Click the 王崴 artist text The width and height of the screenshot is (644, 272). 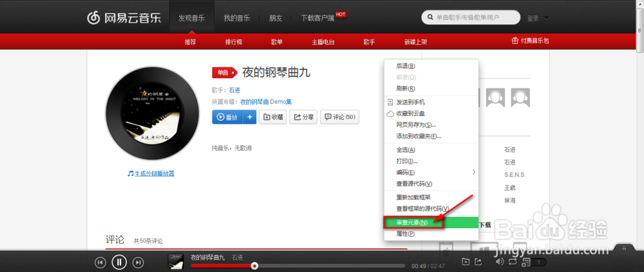point(509,188)
